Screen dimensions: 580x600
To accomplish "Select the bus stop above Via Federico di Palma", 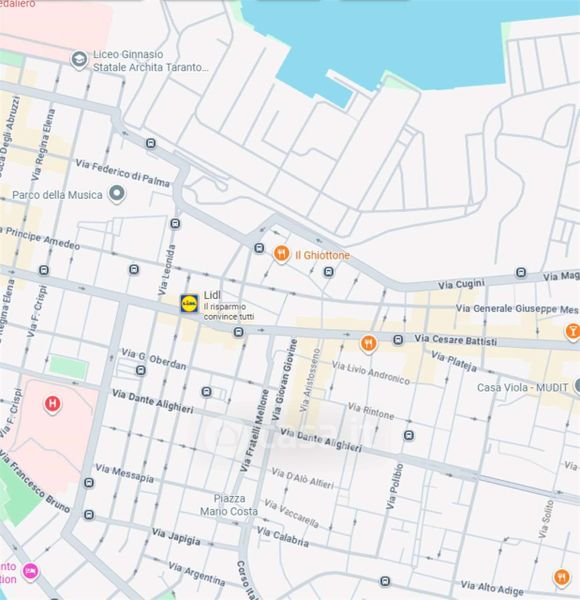I will point(151,143).
